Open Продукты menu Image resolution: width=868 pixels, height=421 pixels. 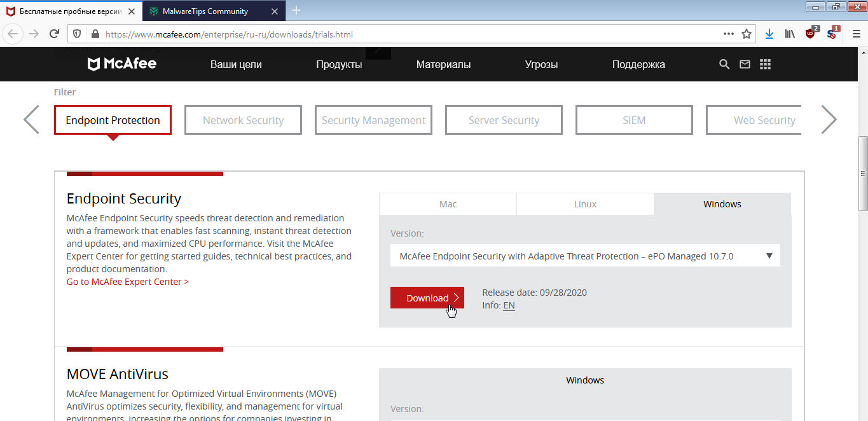[339, 64]
